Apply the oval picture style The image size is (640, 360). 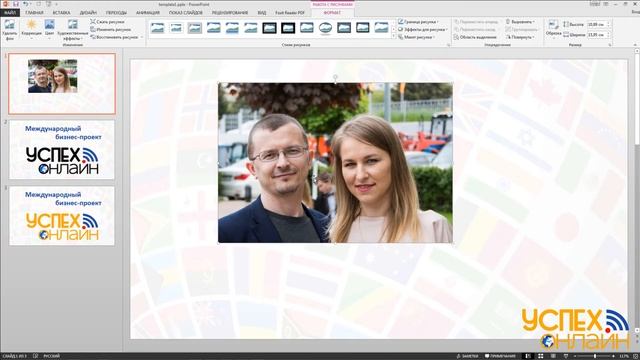pos(325,28)
